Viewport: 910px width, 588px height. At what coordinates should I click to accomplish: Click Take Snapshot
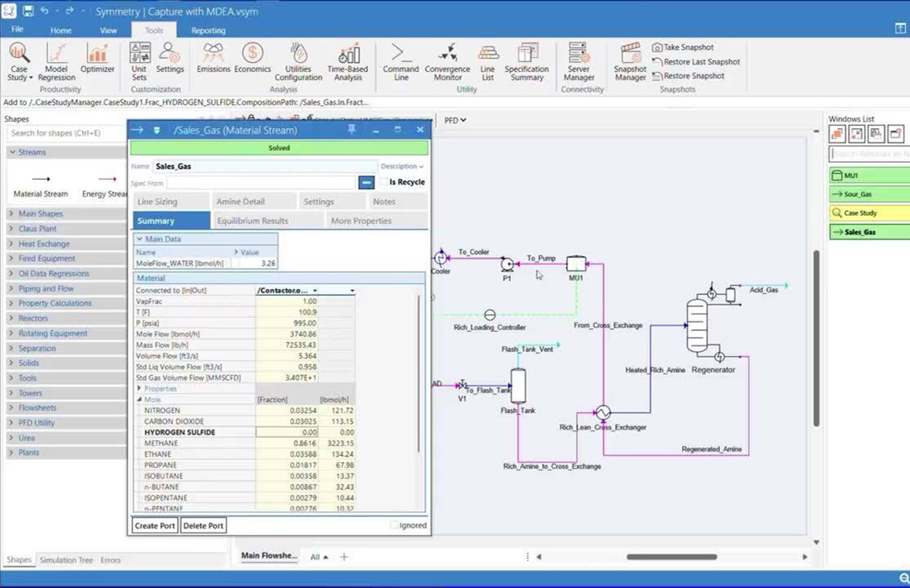(683, 47)
